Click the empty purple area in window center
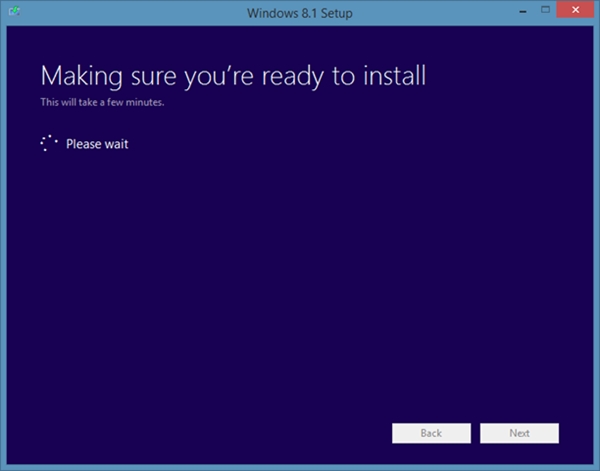 (300, 270)
